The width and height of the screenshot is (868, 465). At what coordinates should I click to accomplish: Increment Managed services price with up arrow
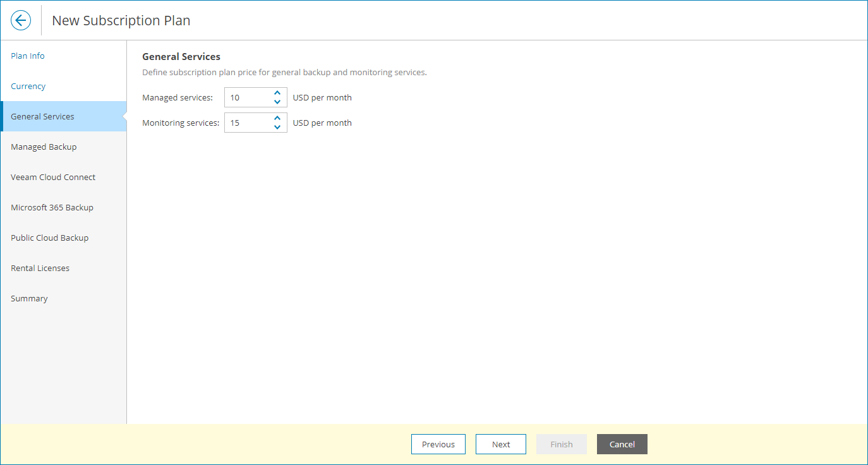click(277, 93)
